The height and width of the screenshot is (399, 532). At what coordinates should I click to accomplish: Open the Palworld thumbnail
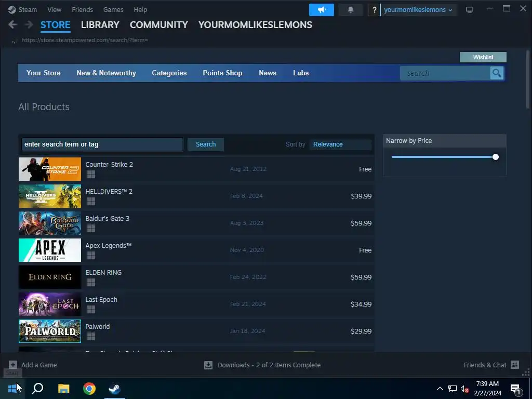50,331
